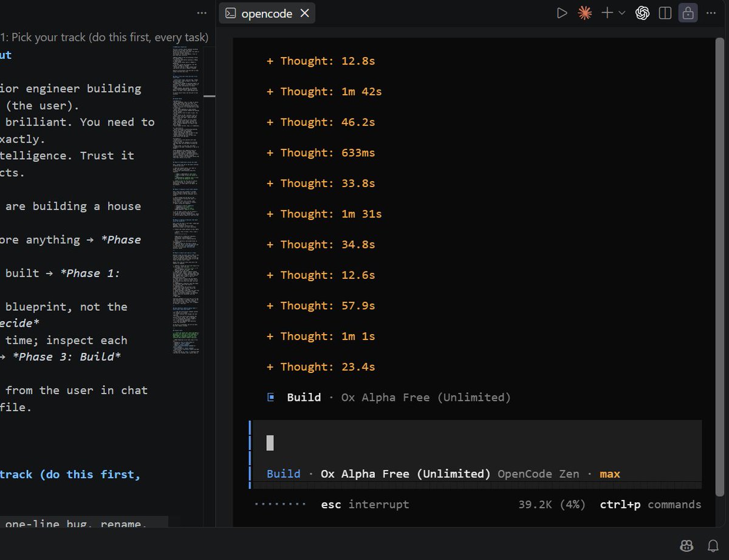
Task: Open more actions ellipsis at far right
Action: click(711, 13)
